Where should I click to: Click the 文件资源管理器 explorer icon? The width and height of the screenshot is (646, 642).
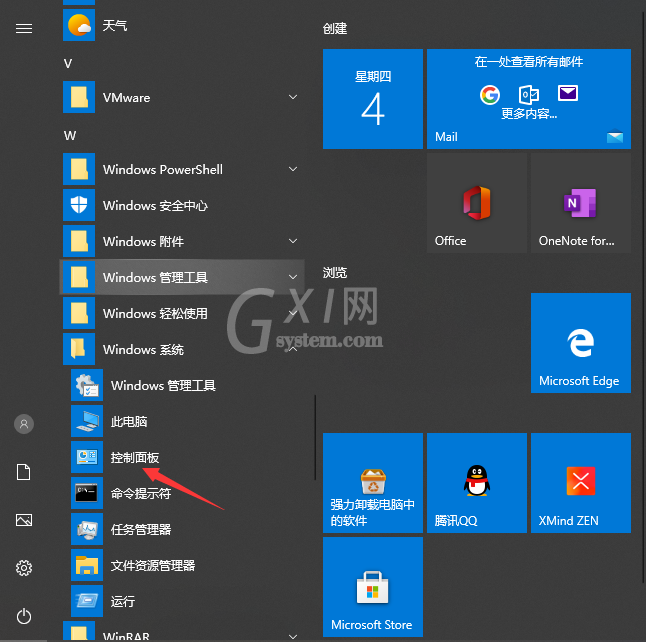[x=87, y=565]
